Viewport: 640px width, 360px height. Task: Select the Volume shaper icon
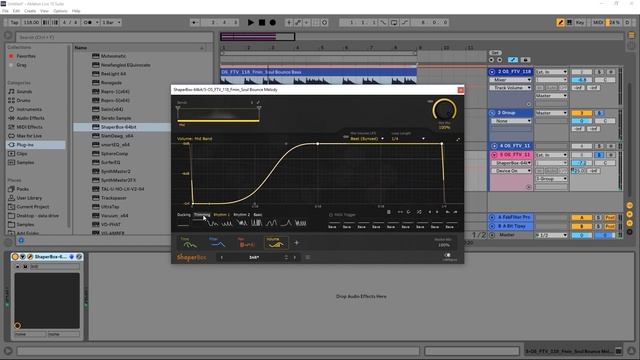[276, 243]
